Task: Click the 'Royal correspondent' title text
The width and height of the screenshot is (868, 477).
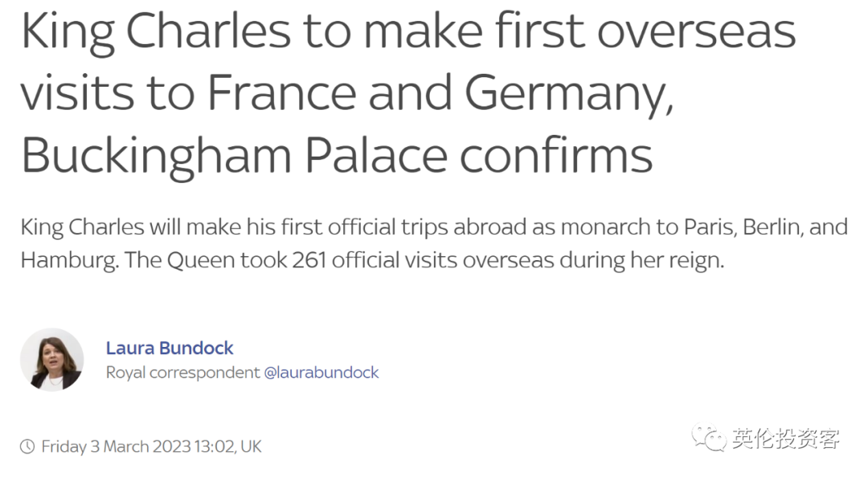Action: [182, 373]
